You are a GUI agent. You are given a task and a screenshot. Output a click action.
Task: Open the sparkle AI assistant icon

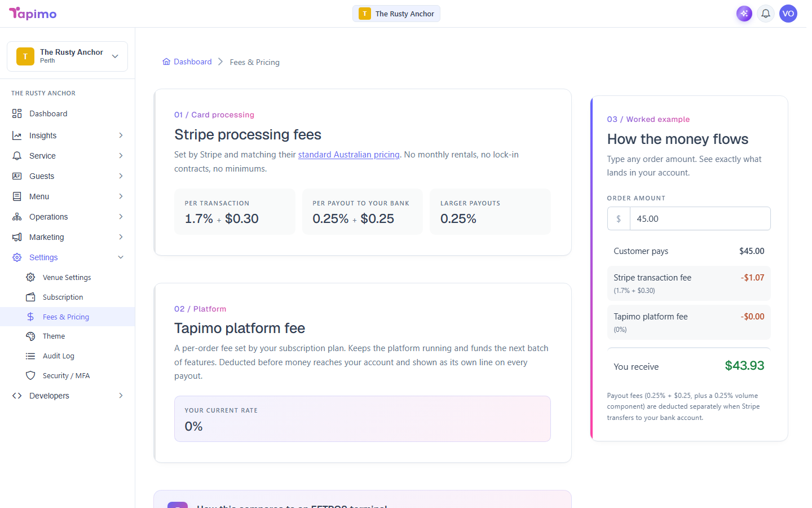click(744, 14)
